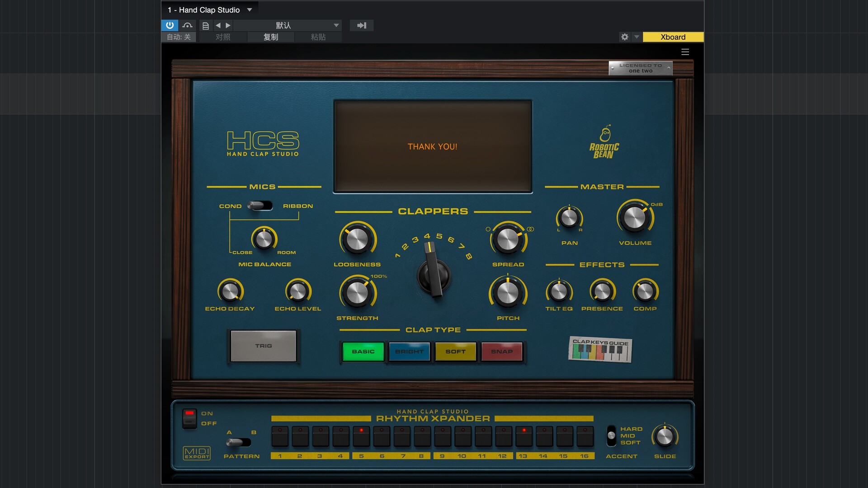
Task: Click the Mic Balance knob
Action: click(264, 239)
